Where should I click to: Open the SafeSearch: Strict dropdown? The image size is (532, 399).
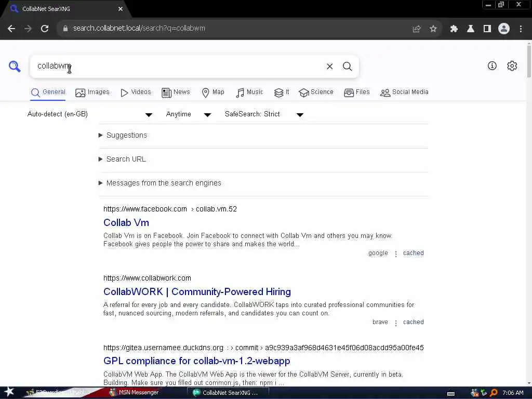[x=264, y=114]
